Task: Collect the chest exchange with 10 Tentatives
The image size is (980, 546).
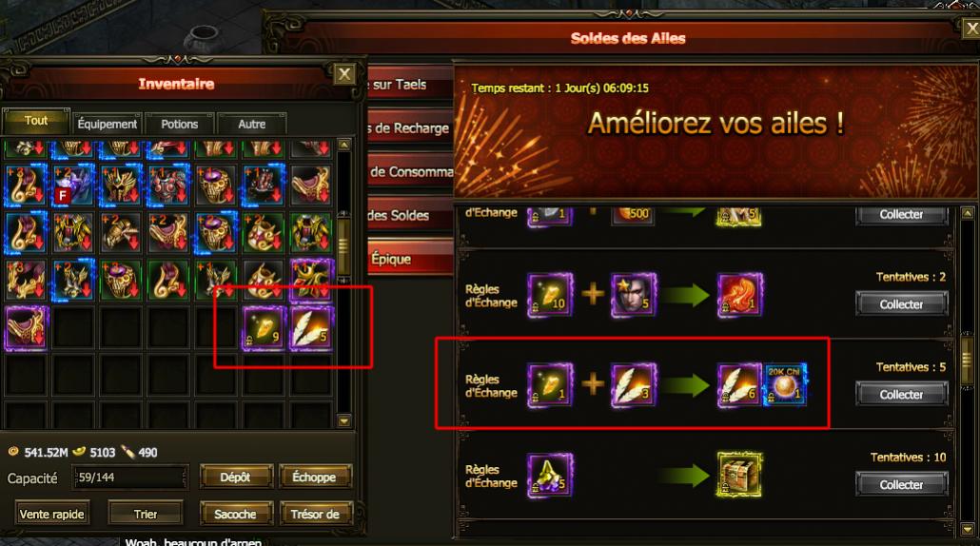Action: point(901,484)
